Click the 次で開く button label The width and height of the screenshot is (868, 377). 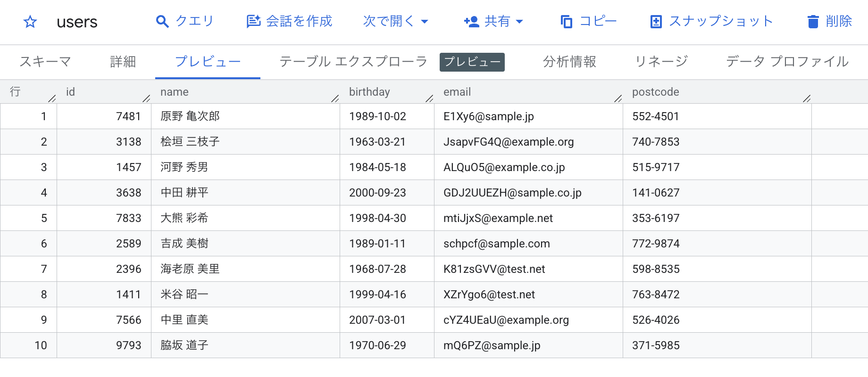[389, 21]
